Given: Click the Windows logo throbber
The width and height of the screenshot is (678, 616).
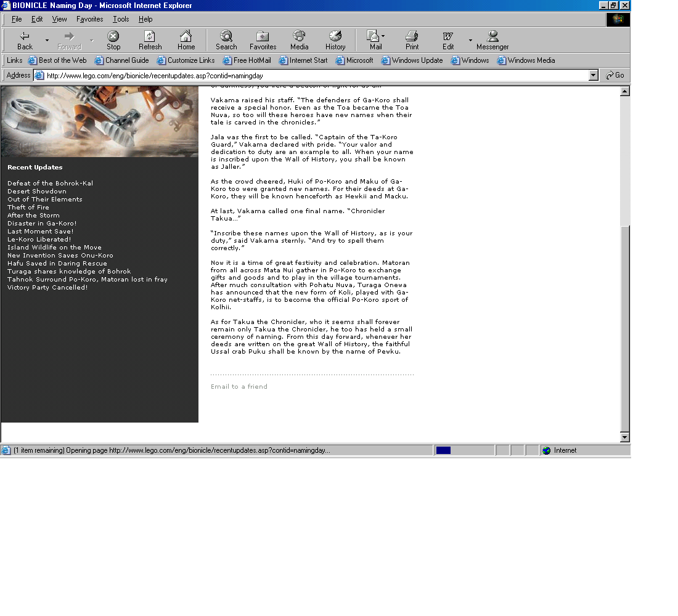Looking at the screenshot, I should click(618, 20).
